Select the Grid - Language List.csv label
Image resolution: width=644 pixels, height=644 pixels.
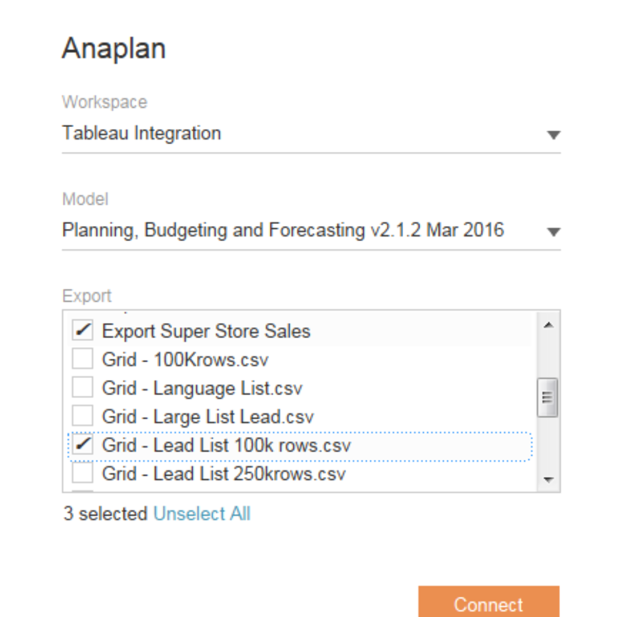pos(202,388)
